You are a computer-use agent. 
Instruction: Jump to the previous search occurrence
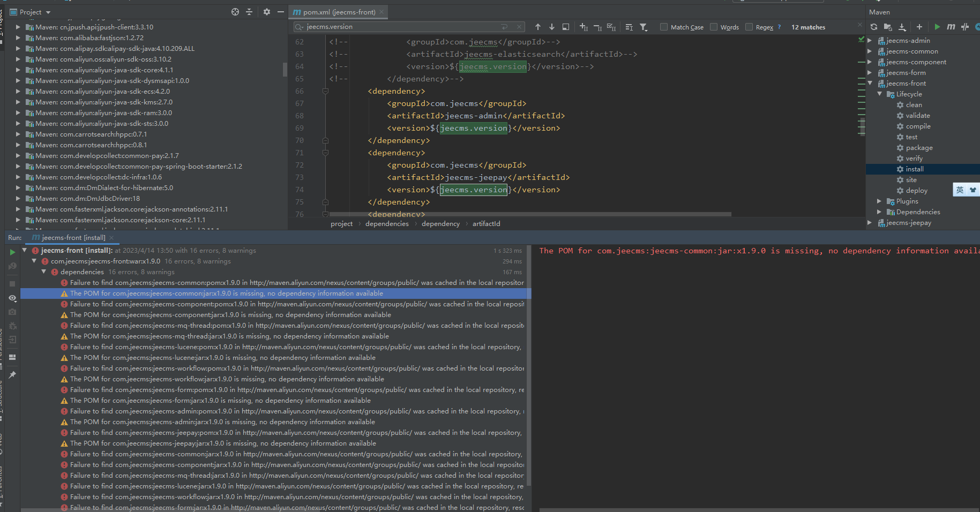click(x=538, y=27)
